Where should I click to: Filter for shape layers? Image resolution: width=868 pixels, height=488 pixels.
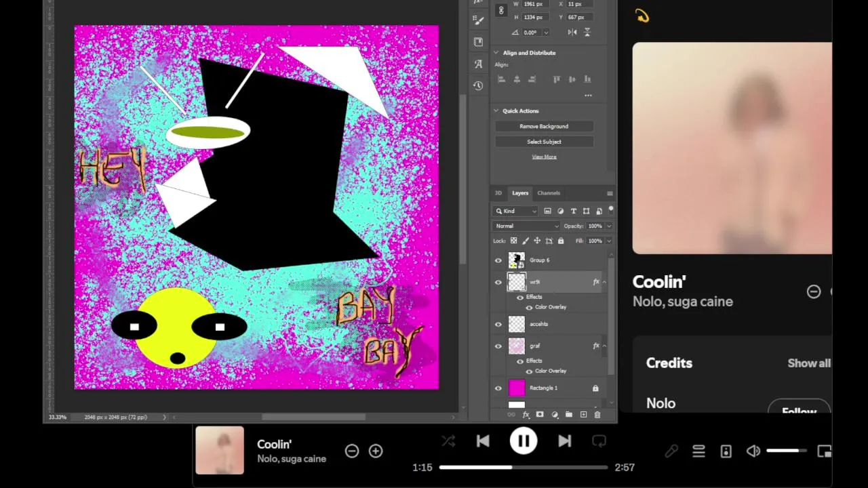[x=587, y=211]
